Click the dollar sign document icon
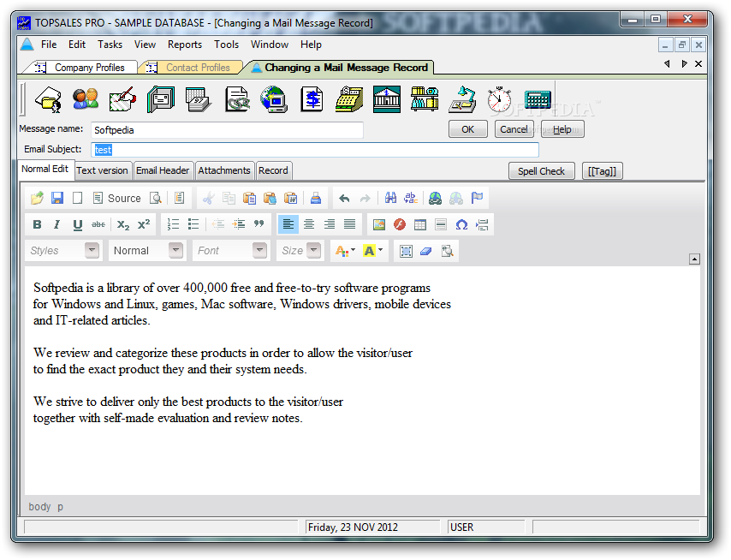The height and width of the screenshot is (560, 731). [x=312, y=99]
